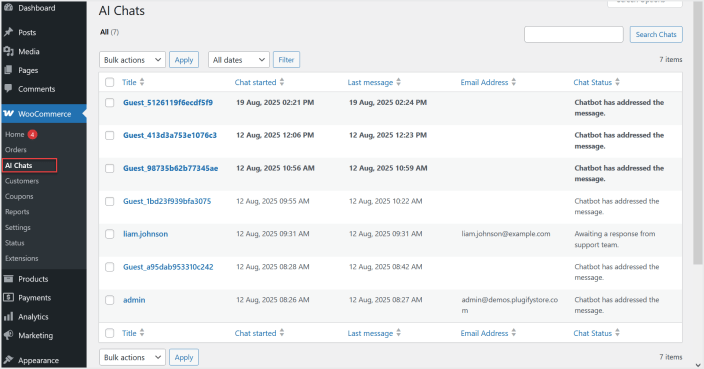Click the top Apply button
This screenshot has width=704, height=369.
pos(184,60)
